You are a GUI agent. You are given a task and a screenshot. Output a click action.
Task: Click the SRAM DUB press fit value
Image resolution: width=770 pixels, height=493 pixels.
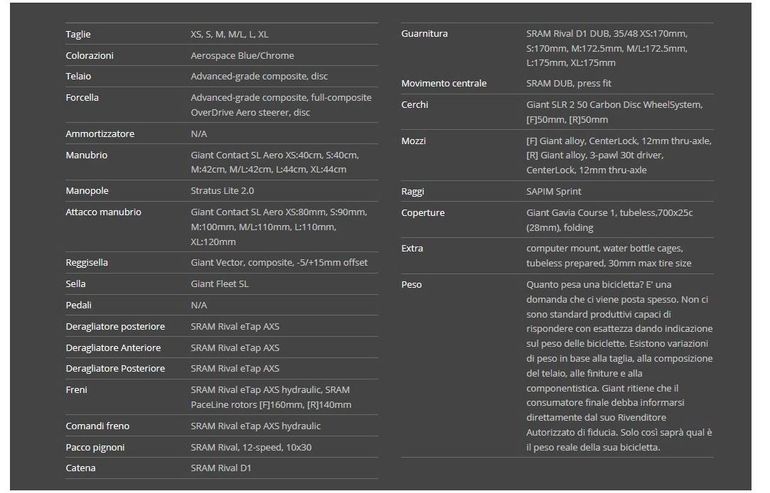(570, 83)
